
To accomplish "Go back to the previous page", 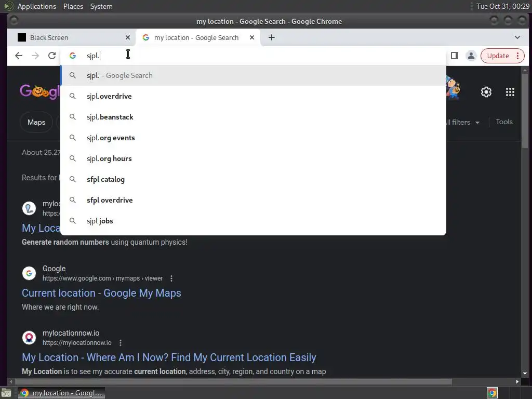I will point(19,56).
